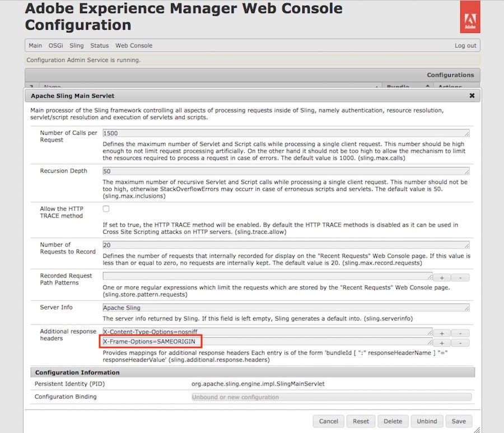Click the Adobe logo icon
This screenshot has width=504, height=433.
470,17
